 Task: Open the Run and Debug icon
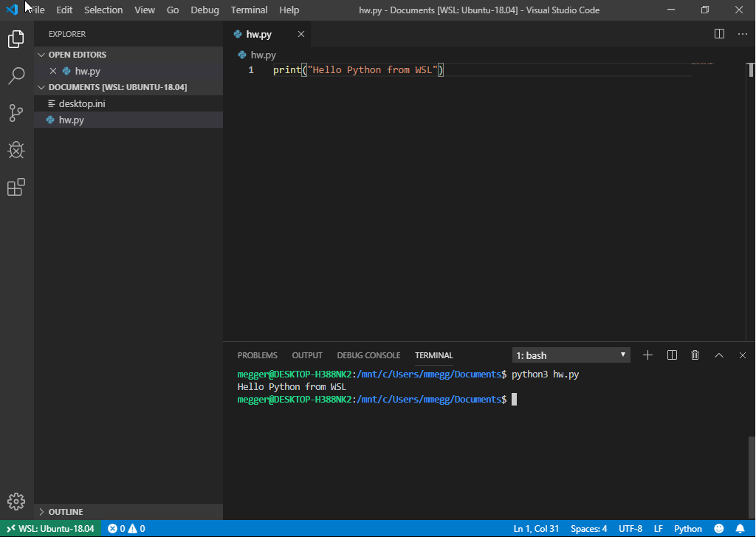coord(16,150)
